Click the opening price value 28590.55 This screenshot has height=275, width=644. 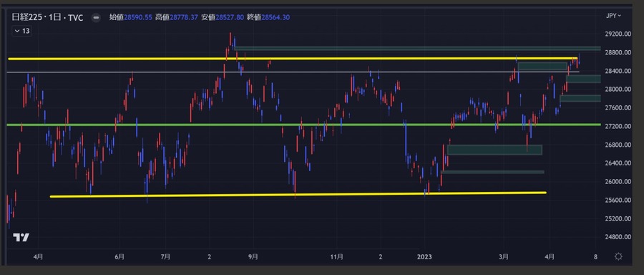(x=138, y=17)
